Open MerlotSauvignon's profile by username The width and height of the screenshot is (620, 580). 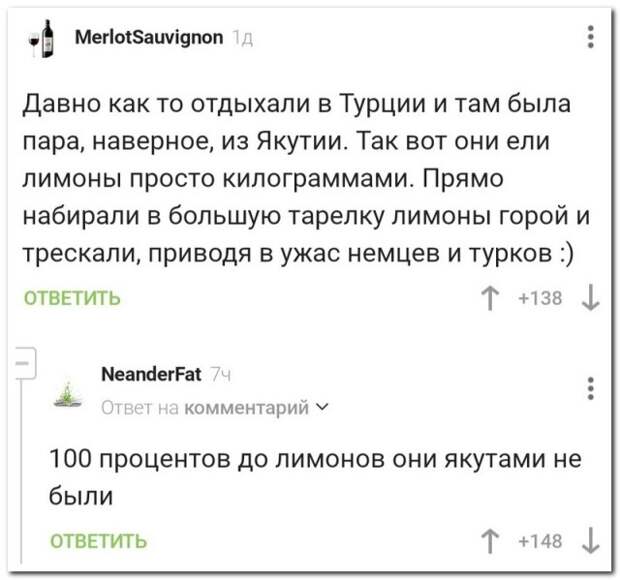point(149,38)
